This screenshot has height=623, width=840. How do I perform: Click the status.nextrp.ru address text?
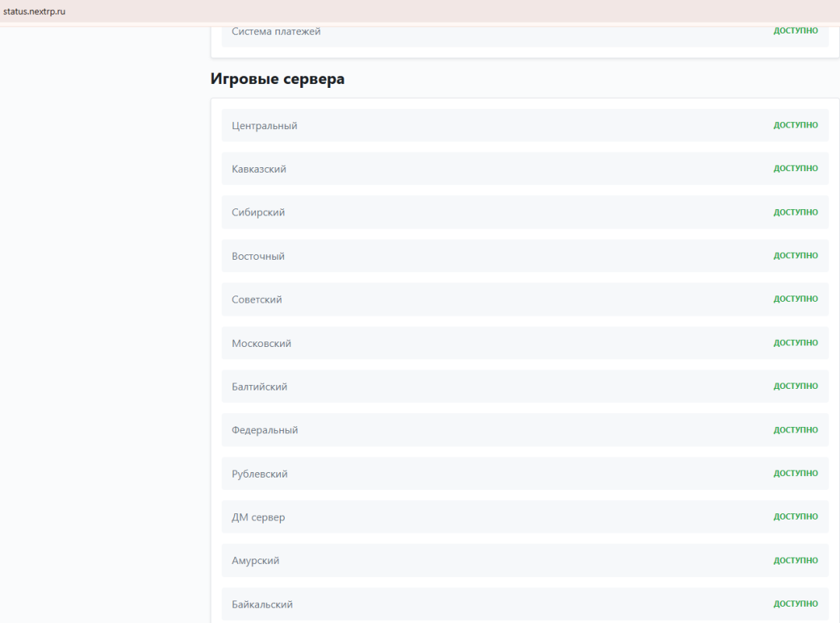pos(34,12)
